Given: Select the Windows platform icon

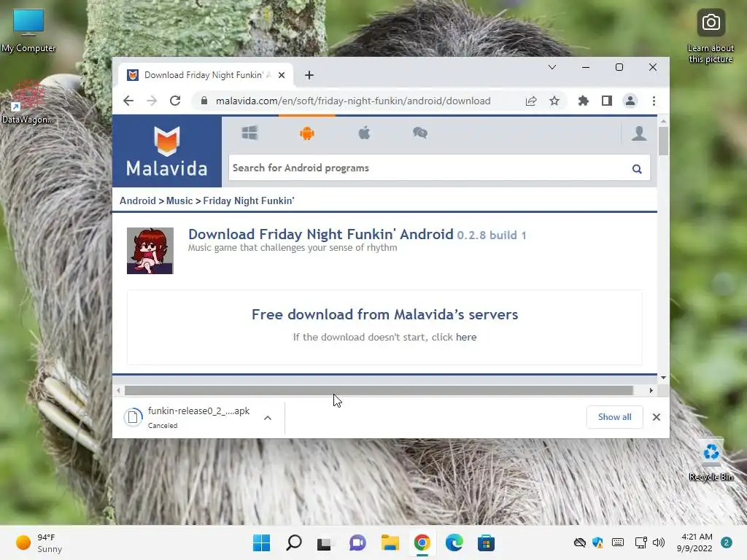Looking at the screenshot, I should (x=249, y=133).
